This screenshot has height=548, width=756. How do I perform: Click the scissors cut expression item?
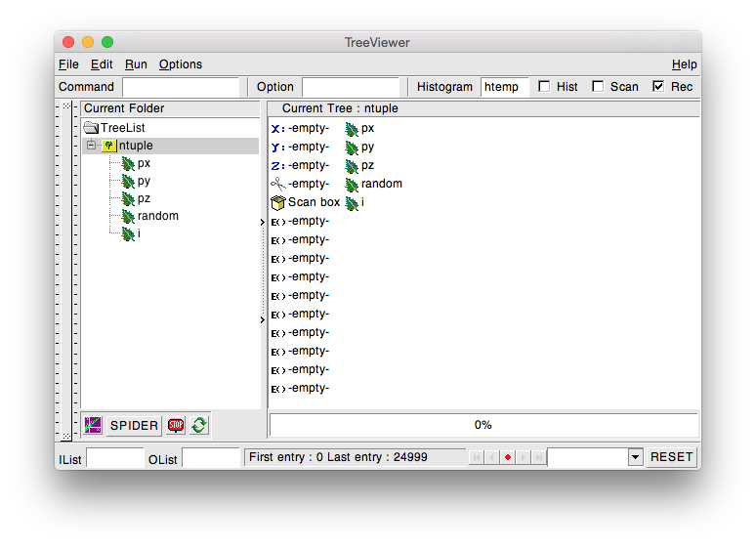pyautogui.click(x=278, y=184)
